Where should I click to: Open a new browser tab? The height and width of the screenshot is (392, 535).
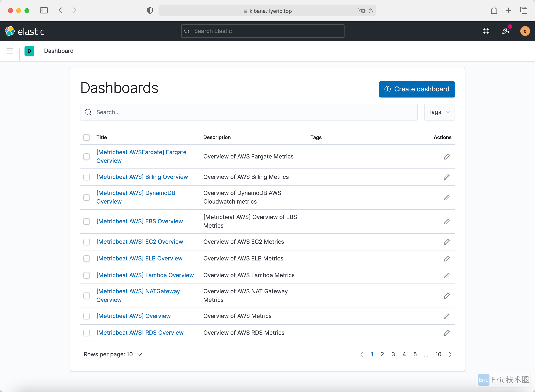[509, 10]
